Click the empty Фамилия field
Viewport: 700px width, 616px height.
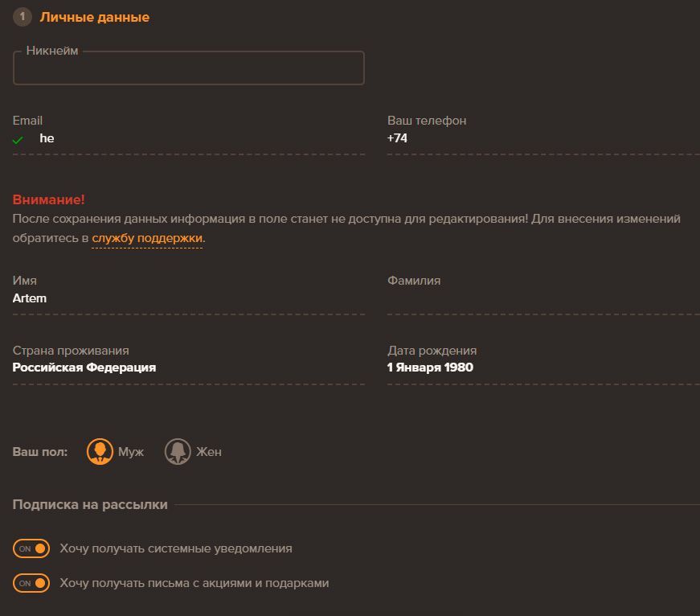[542, 300]
